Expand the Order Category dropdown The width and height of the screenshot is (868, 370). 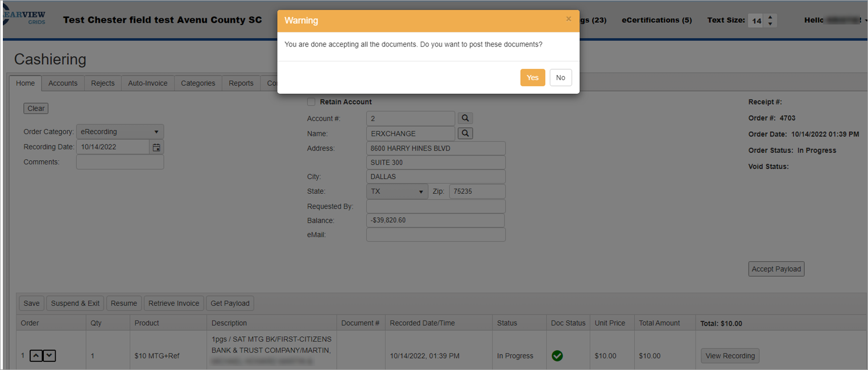120,132
